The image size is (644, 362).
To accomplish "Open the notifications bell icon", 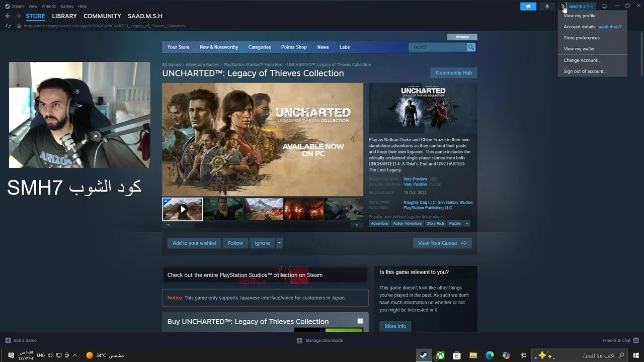I will pos(547,6).
